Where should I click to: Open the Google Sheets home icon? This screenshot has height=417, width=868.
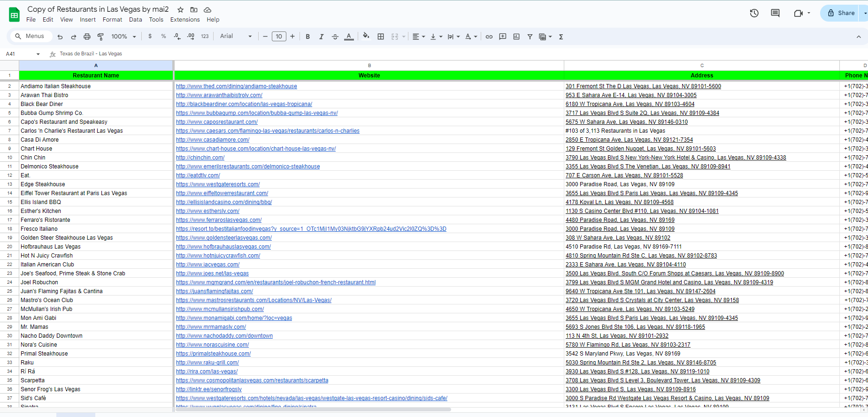click(x=15, y=15)
